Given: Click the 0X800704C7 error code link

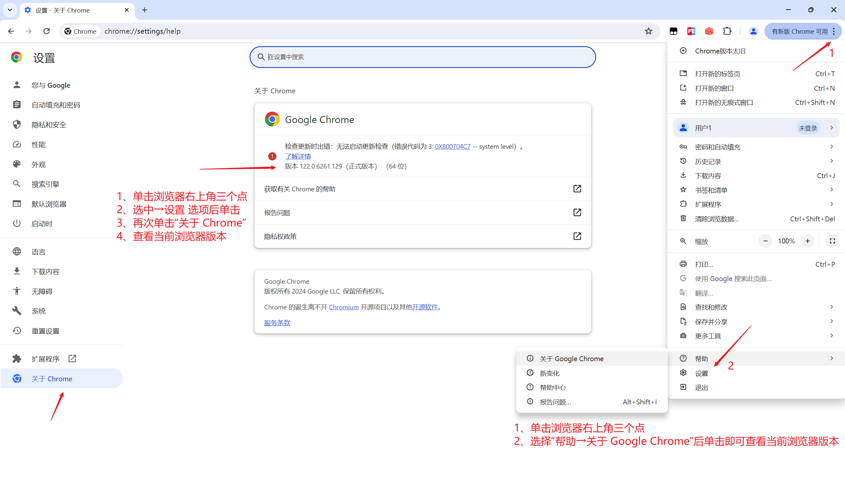Looking at the screenshot, I should tap(453, 146).
